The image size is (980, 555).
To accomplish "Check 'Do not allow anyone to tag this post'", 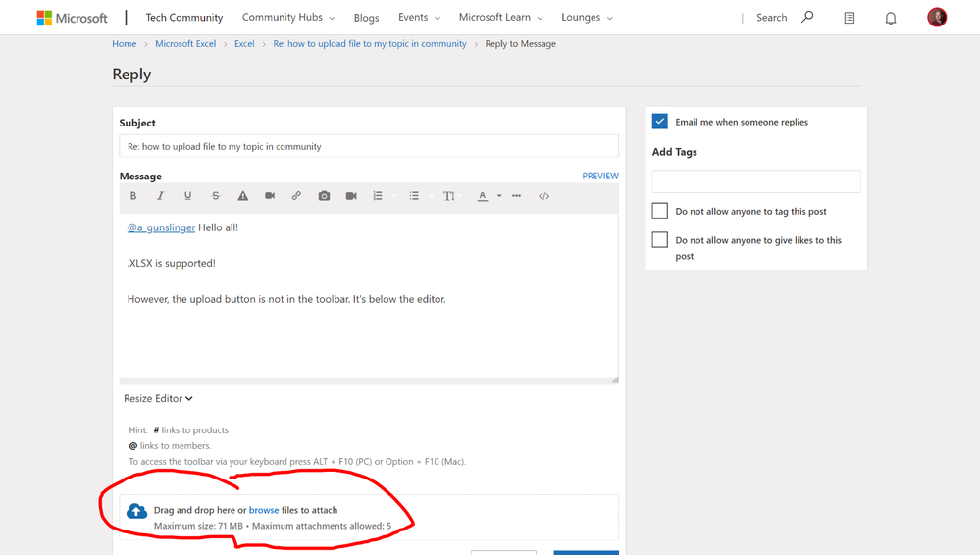I will 659,211.
